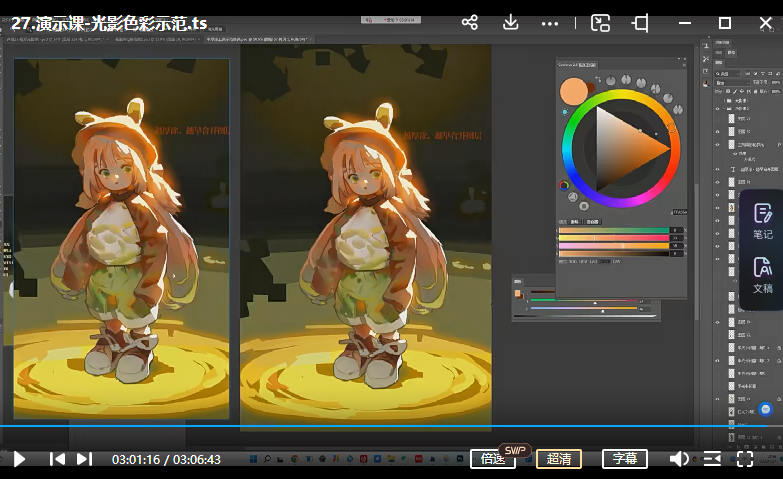
Task: Click the crop screenshot icon in title bar
Action: click(640, 23)
